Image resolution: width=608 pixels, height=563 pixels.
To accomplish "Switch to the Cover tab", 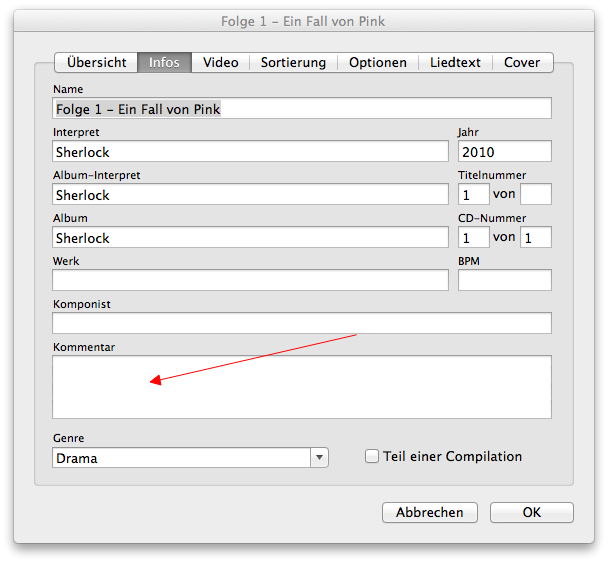I will [522, 62].
